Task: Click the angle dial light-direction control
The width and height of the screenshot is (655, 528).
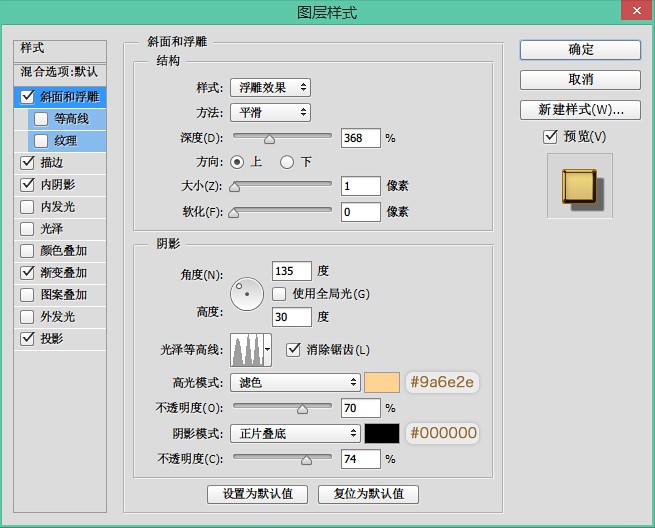Action: [247, 294]
